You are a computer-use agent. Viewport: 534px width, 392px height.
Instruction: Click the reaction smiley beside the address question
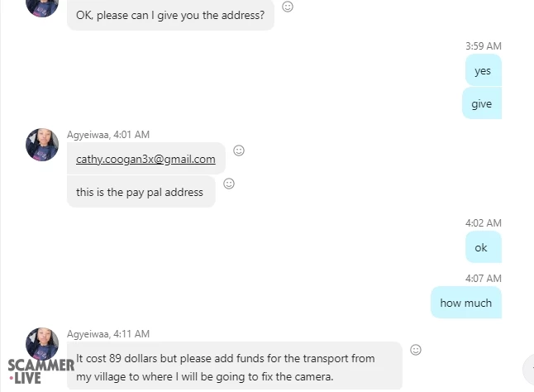(288, 7)
